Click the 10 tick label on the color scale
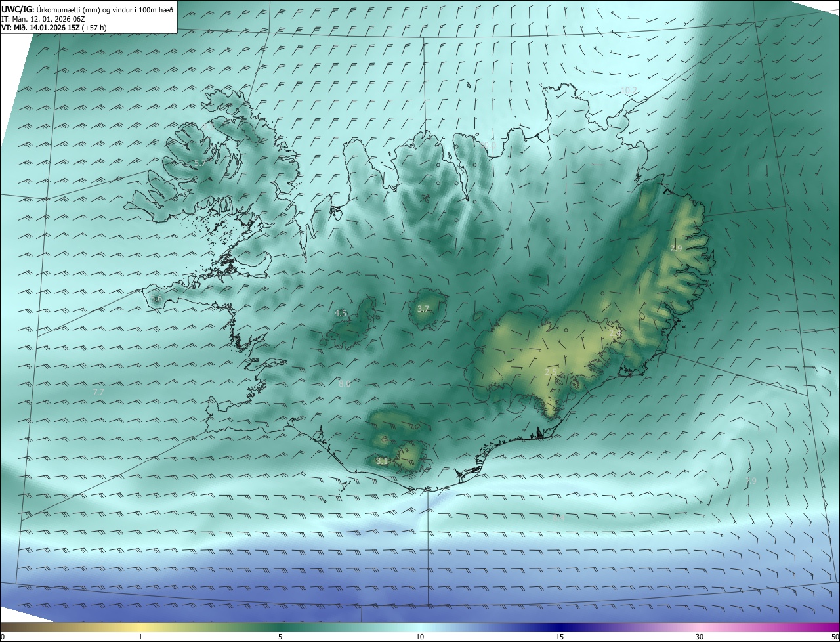This screenshot has height=642, width=840. pos(420,637)
